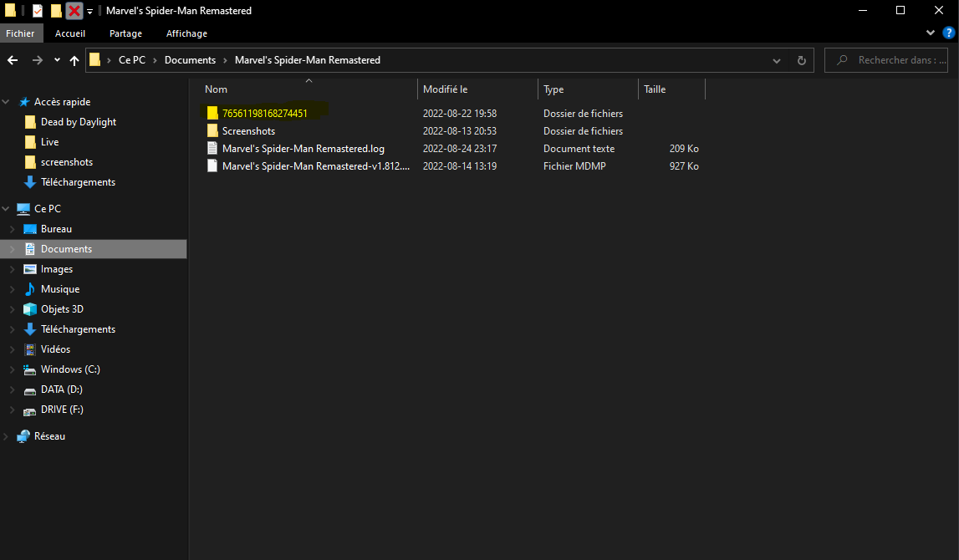Open Vidéos in the sidebar
Screen dimensions: 959x560
pos(56,349)
